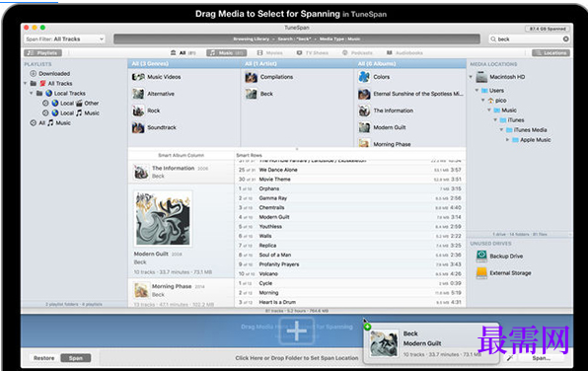
Task: Click the pico home folder icon
Action: (491, 101)
